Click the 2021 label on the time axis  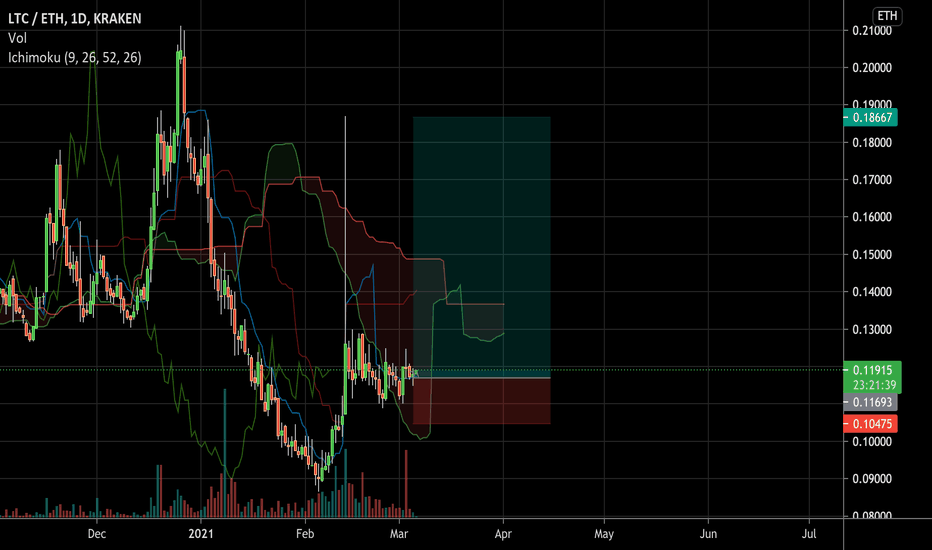coord(201,534)
